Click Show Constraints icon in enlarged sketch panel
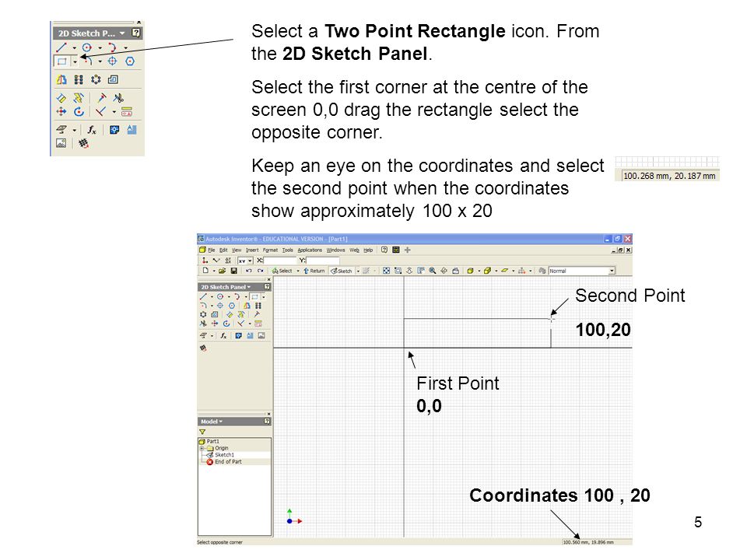The height and width of the screenshot is (560, 747). pos(127,111)
